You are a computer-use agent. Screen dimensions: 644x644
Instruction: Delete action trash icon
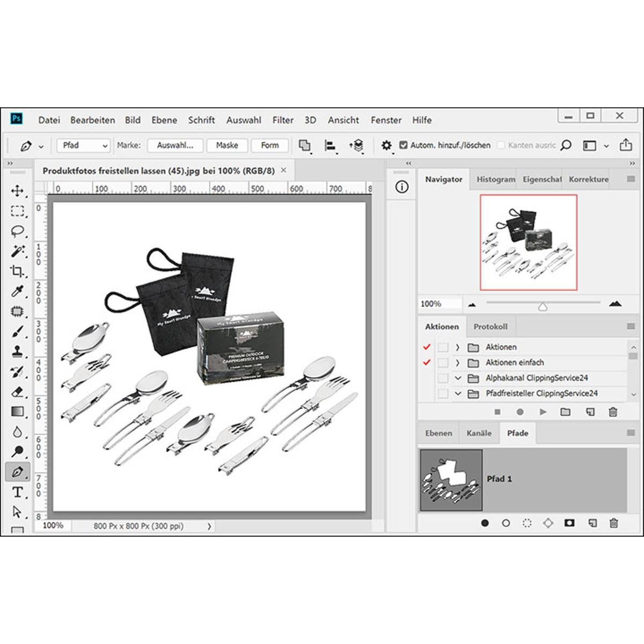pos(613,412)
